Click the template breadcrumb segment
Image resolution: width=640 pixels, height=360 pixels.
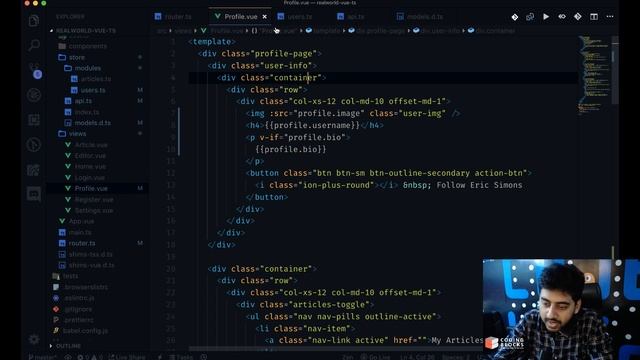point(323,31)
